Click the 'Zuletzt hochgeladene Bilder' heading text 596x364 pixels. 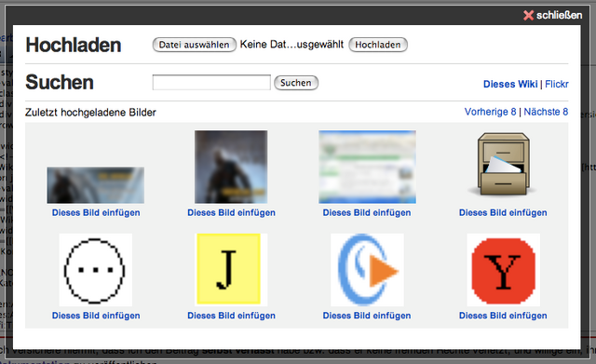point(90,113)
